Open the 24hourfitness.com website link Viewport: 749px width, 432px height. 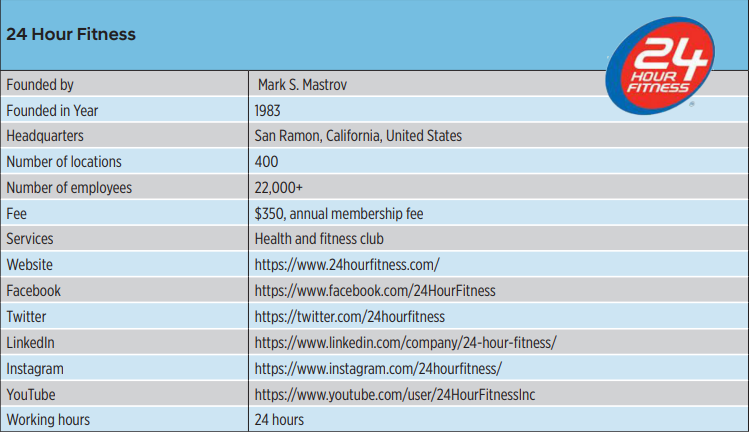point(347,264)
